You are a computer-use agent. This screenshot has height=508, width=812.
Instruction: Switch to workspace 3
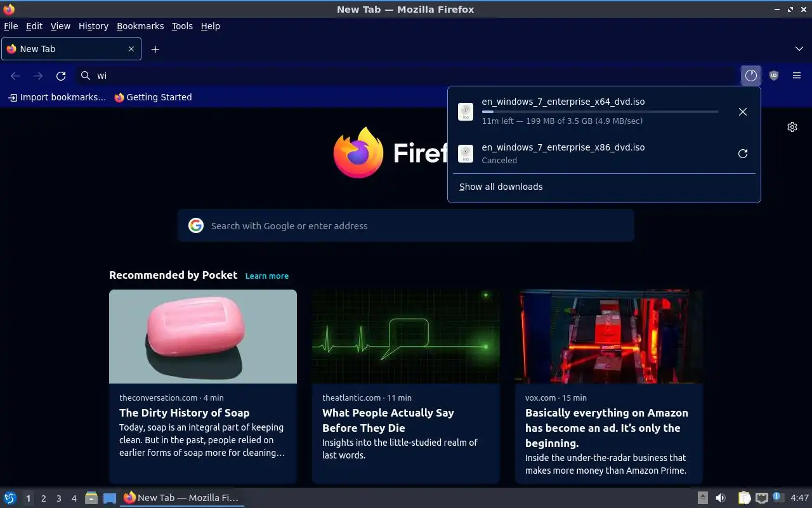tap(58, 498)
